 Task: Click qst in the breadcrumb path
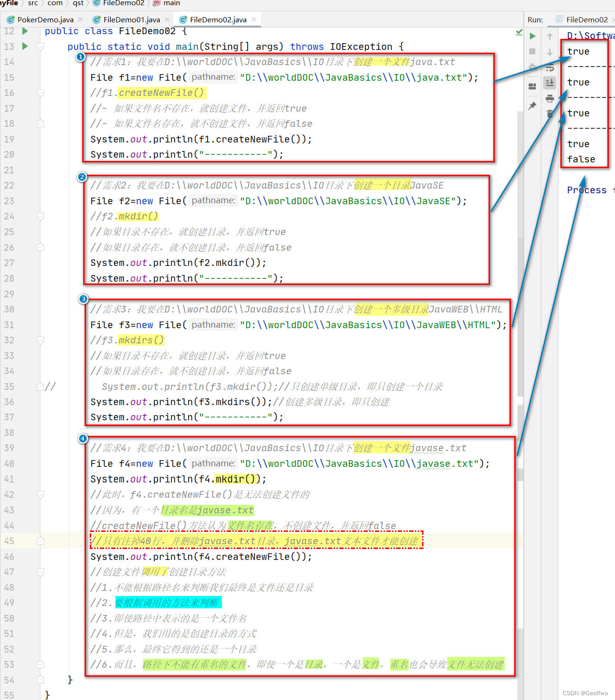click(x=78, y=3)
